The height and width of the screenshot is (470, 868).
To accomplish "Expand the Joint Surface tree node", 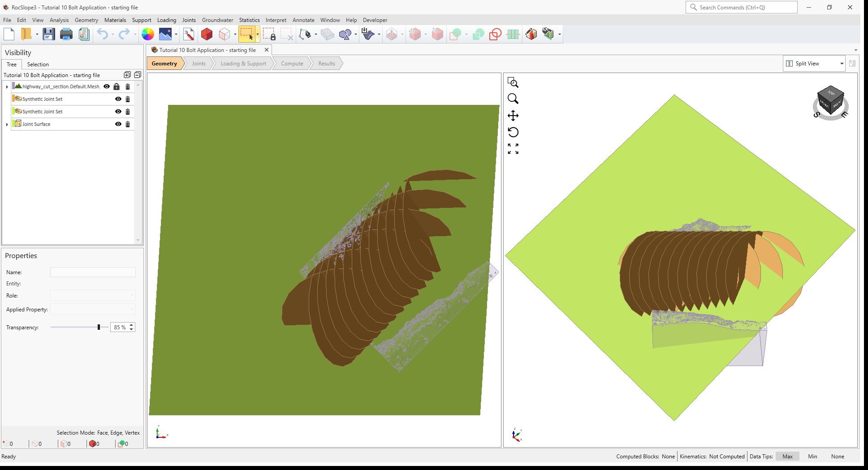I will click(7, 124).
